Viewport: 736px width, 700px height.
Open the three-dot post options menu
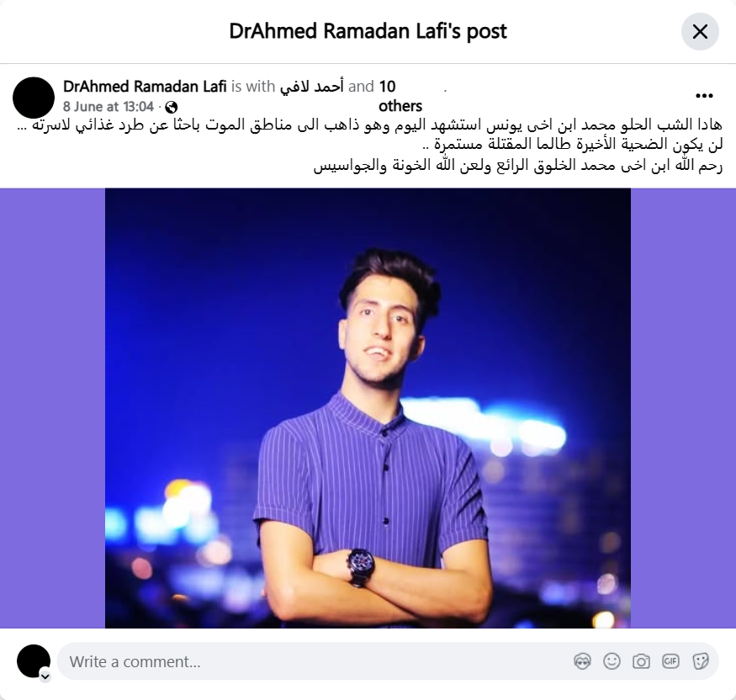point(704,96)
